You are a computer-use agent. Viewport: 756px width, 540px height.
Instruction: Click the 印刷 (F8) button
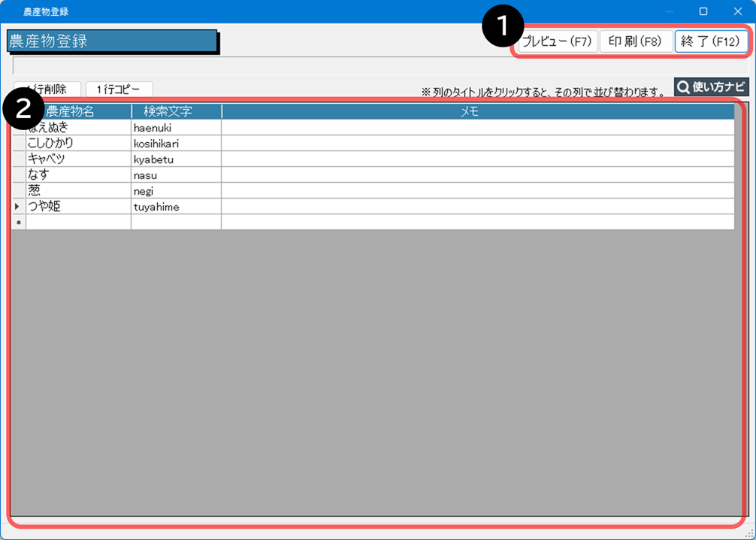point(635,41)
